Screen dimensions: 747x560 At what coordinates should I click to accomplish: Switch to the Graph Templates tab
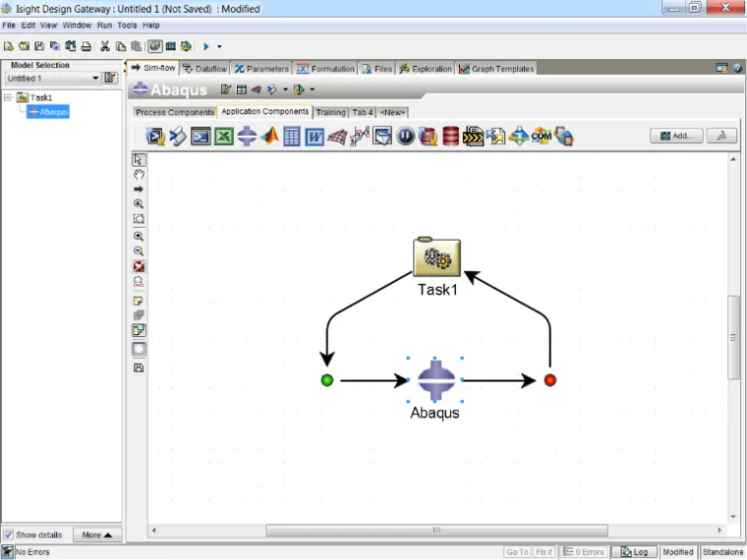[x=496, y=69]
